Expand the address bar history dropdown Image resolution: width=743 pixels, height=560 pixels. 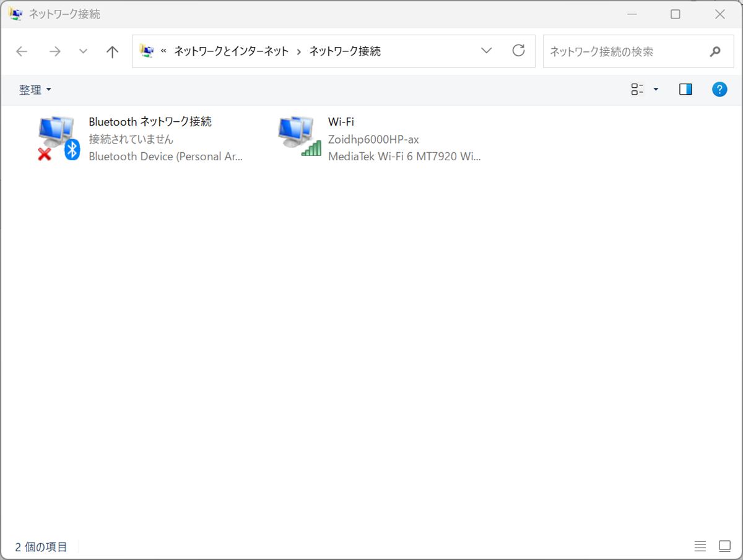point(487,51)
